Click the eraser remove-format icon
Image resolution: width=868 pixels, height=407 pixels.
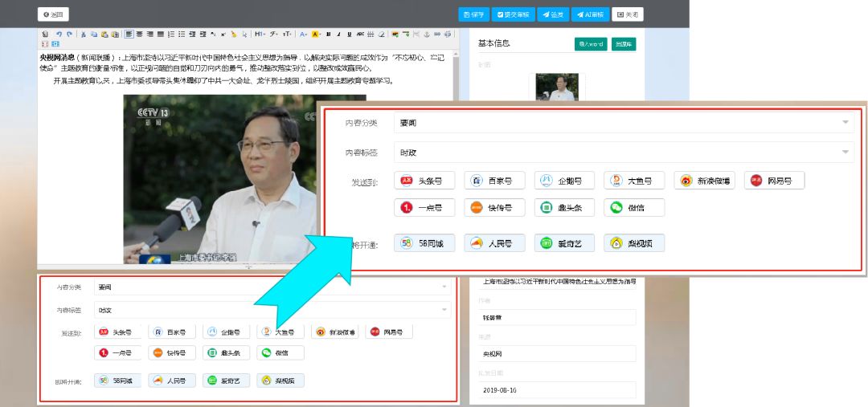click(382, 35)
